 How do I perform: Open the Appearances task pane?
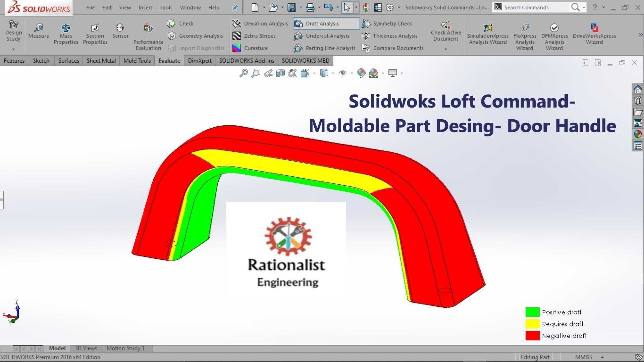click(638, 134)
